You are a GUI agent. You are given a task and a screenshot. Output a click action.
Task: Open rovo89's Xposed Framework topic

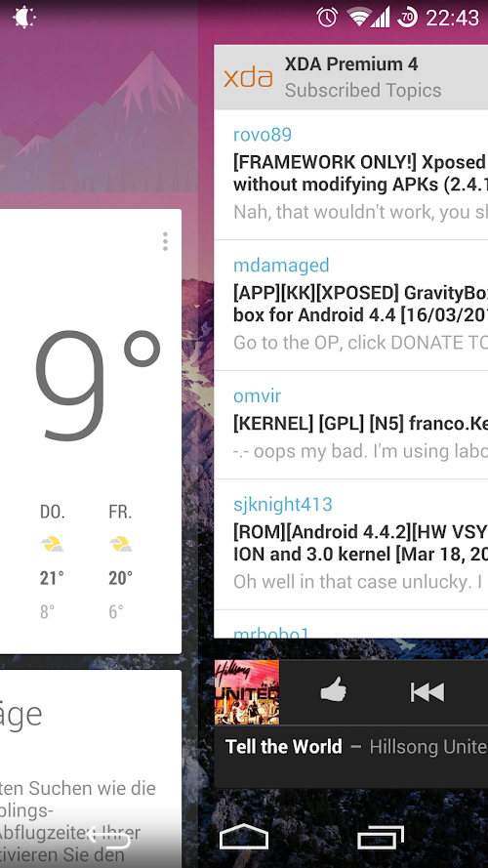click(x=350, y=175)
